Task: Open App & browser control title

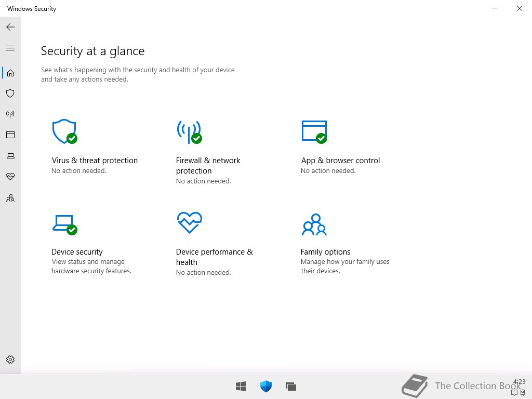Action: pyautogui.click(x=340, y=161)
